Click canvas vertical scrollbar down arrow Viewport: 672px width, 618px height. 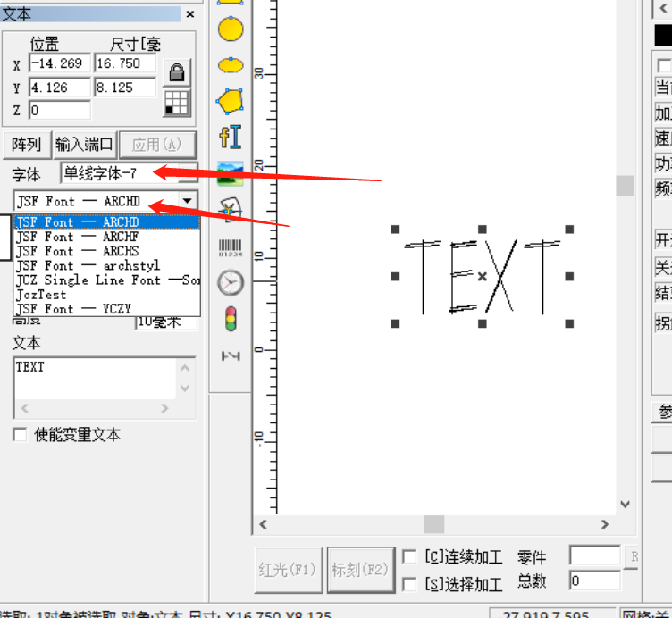[x=625, y=504]
